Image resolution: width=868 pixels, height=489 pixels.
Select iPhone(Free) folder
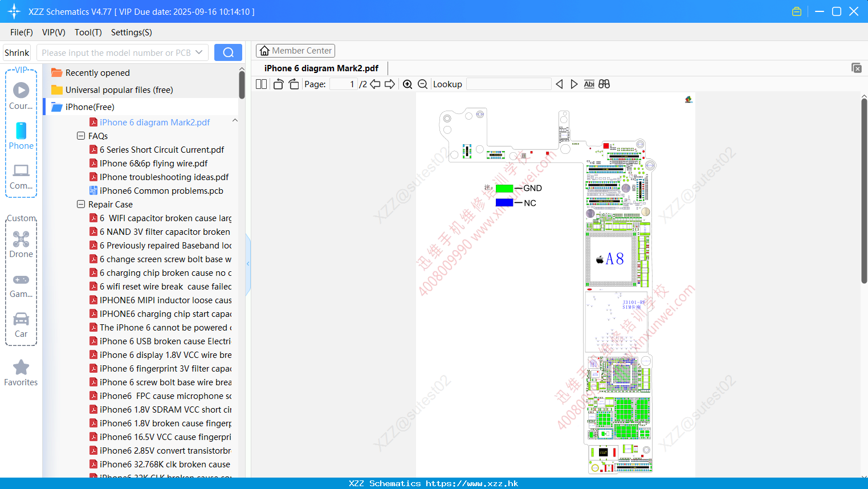coord(89,107)
